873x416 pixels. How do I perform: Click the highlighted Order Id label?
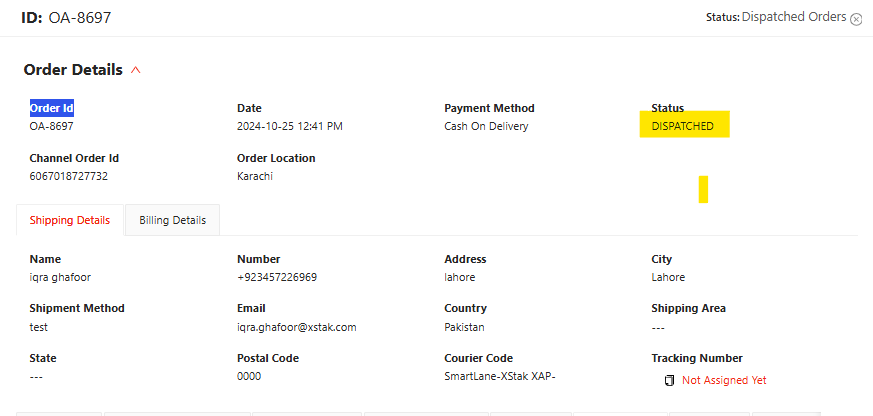pyautogui.click(x=51, y=108)
